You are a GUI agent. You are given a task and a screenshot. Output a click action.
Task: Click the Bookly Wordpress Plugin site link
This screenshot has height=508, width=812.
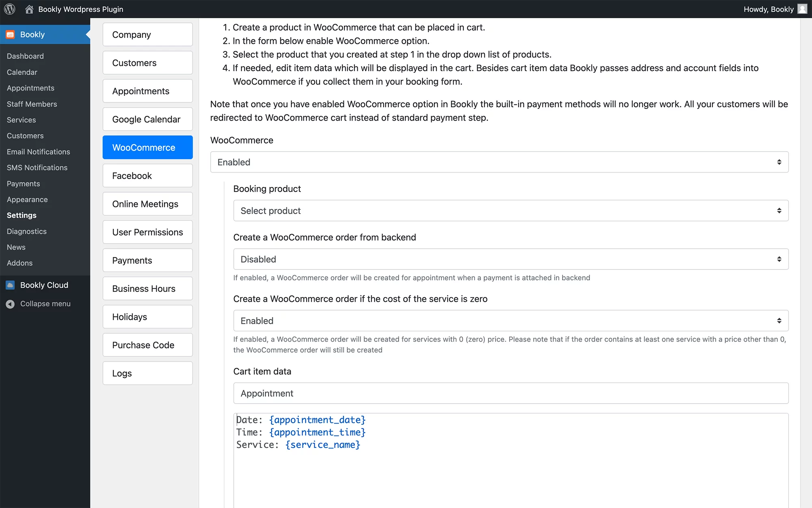click(x=81, y=9)
